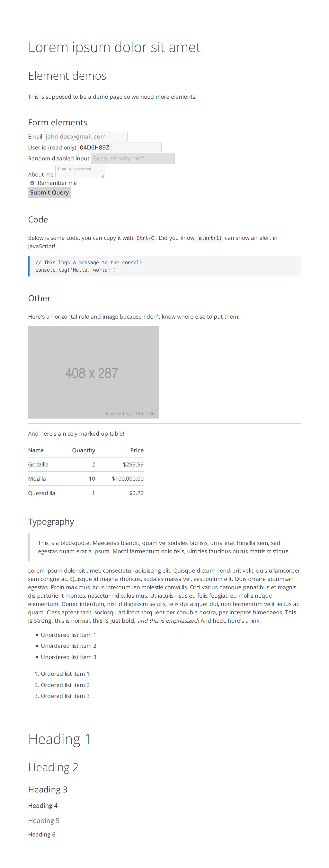This screenshot has width=329, height=868.
Task: Click the Random disabled input box
Action: [x=133, y=159]
